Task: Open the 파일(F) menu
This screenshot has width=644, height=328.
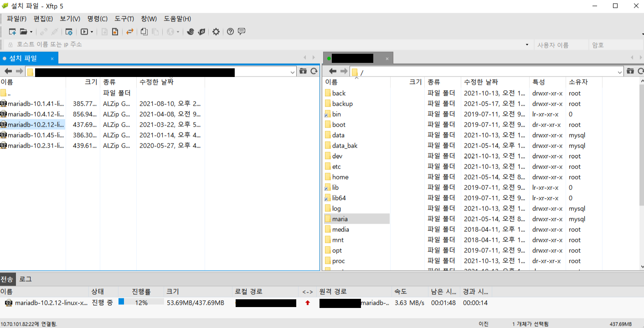Action: coord(17,19)
